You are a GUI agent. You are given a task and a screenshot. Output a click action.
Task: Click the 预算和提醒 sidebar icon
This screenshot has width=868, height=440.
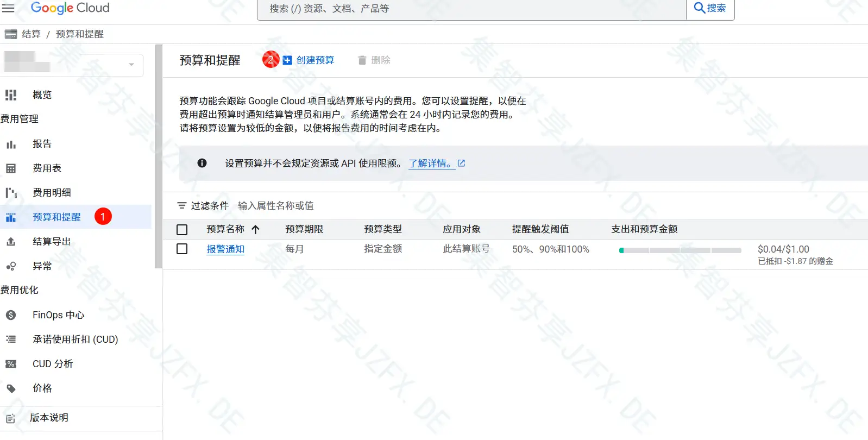[11, 217]
